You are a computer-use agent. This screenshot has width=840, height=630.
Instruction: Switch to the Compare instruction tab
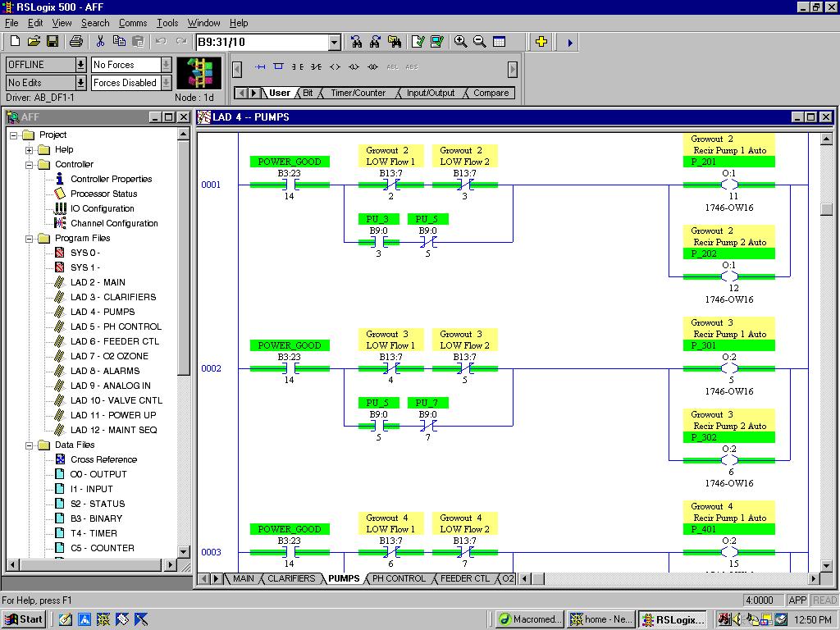tap(491, 93)
